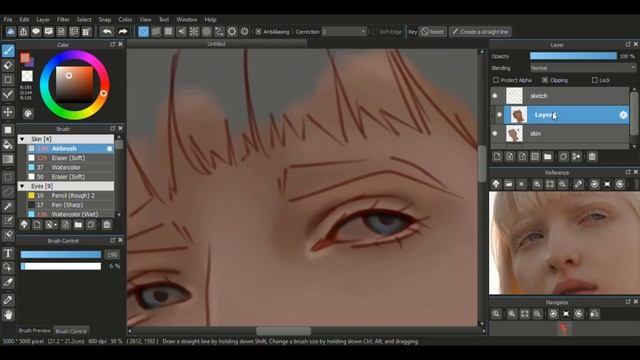The width and height of the screenshot is (640, 360).
Task: Open the add-brush dropdown arrow in Brush panel
Action: coord(56,225)
